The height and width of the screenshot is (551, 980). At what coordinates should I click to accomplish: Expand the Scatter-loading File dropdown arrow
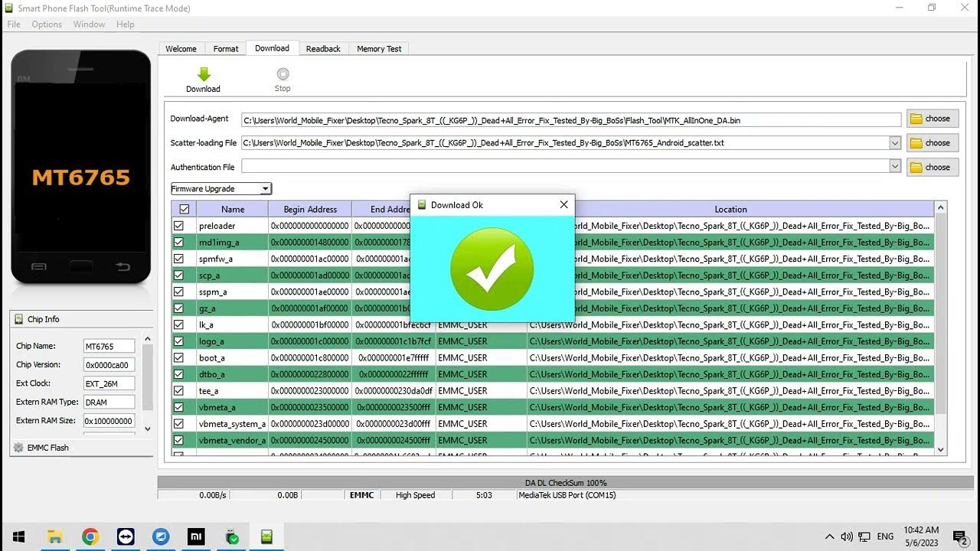coord(894,143)
